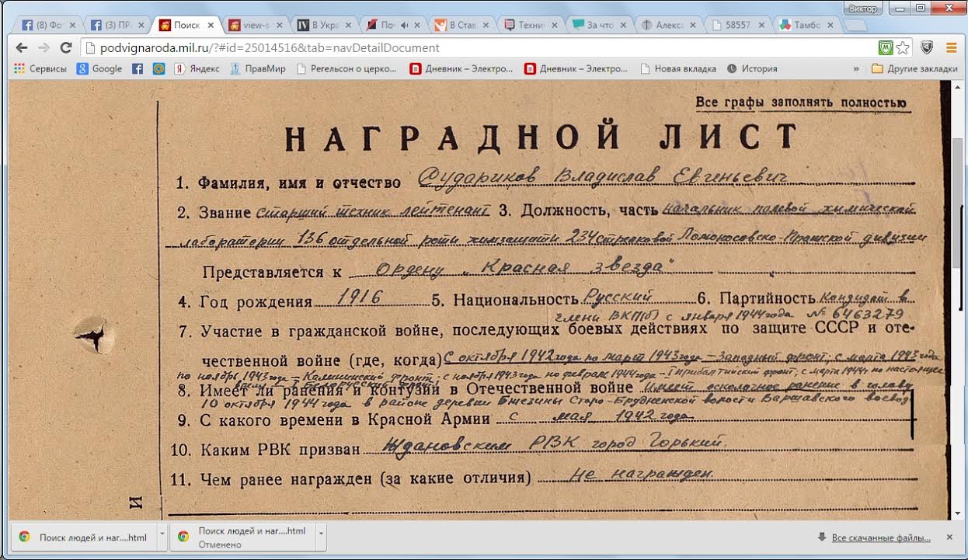This screenshot has width=968, height=560.
Task: Switch to the Тамбо tab
Action: (808, 25)
